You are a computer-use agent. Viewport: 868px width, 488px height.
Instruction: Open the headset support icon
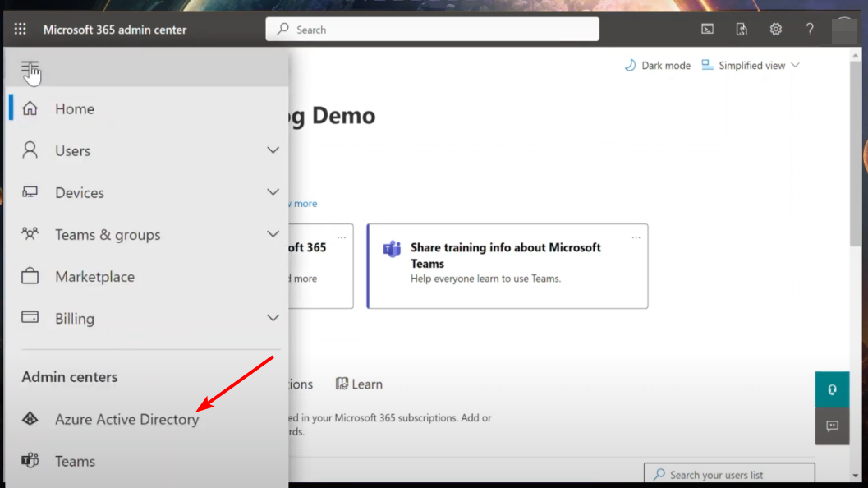832,389
